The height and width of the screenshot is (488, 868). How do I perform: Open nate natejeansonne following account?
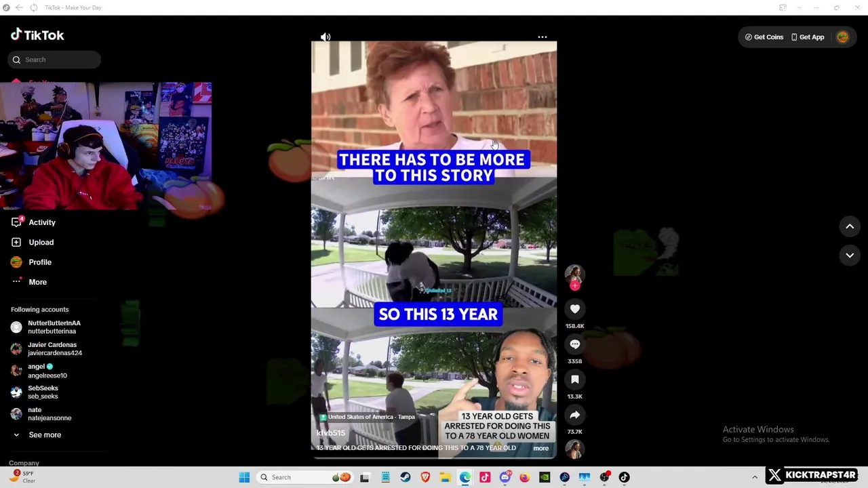(x=41, y=414)
